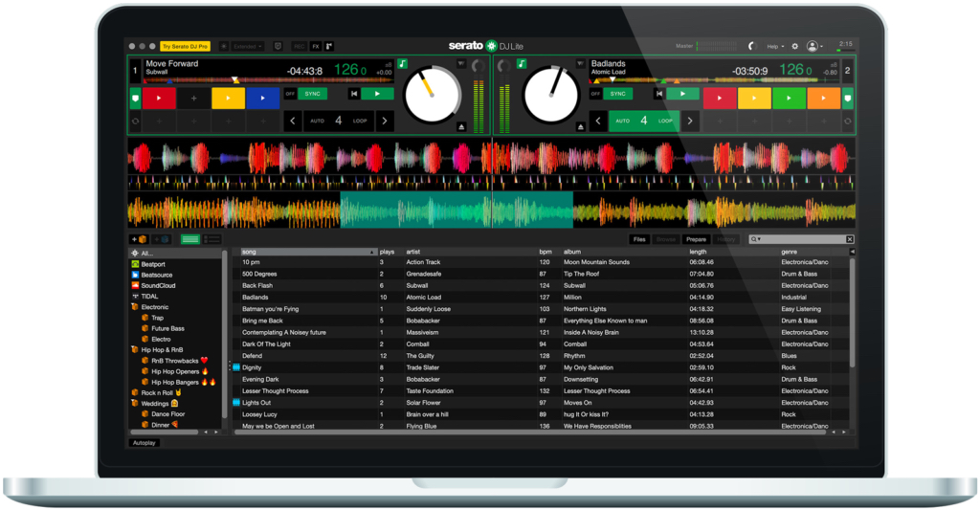This screenshot has width=980, height=510.
Task: Click deck 1's track overview position bar
Action: click(269, 80)
